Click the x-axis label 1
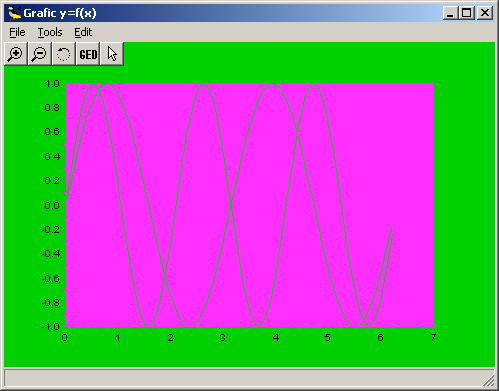 click(x=118, y=338)
